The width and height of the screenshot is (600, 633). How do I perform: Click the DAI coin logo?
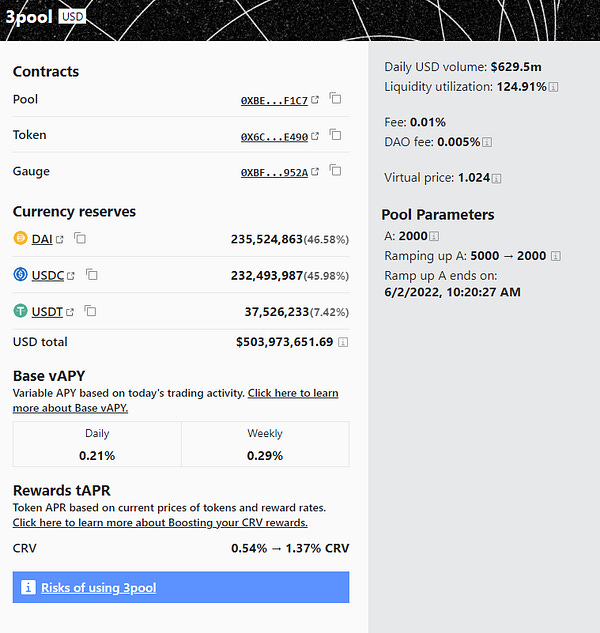(20, 238)
